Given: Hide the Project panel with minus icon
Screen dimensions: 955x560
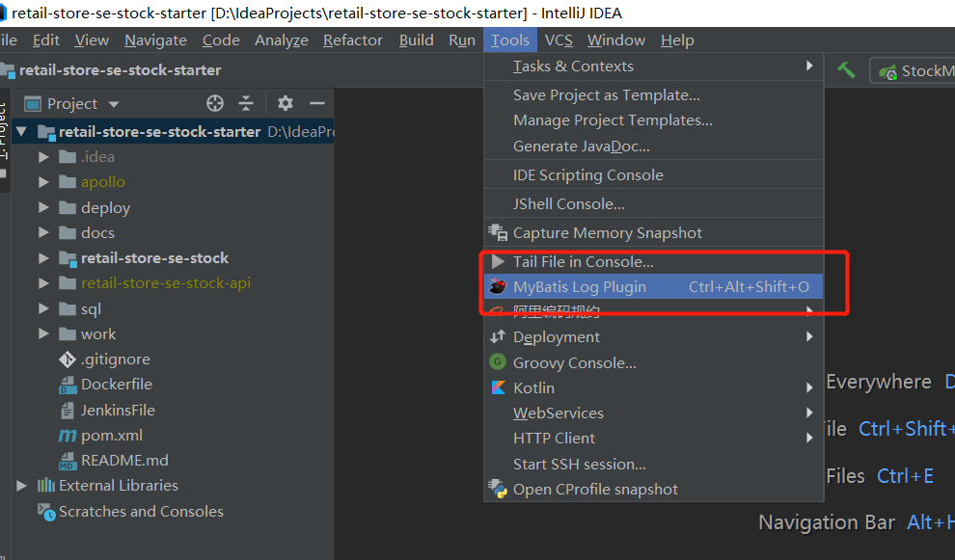Looking at the screenshot, I should pyautogui.click(x=317, y=103).
